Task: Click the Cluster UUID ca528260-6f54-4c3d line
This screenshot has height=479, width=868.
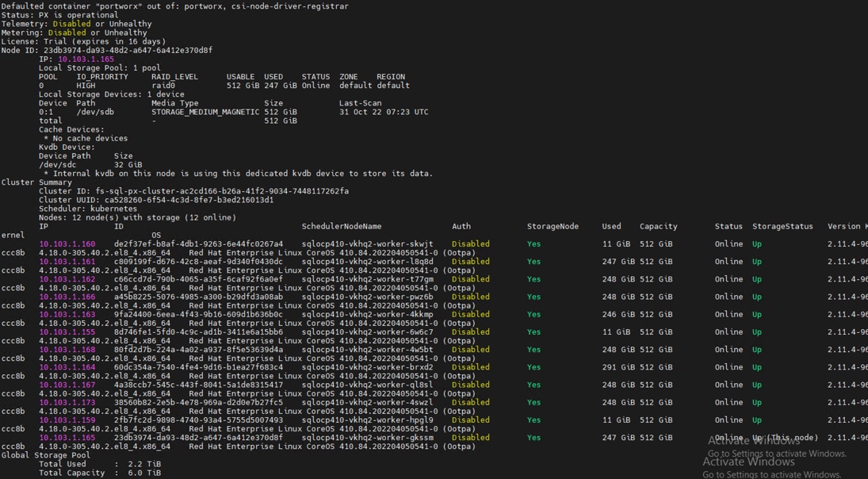Action: [x=156, y=200]
